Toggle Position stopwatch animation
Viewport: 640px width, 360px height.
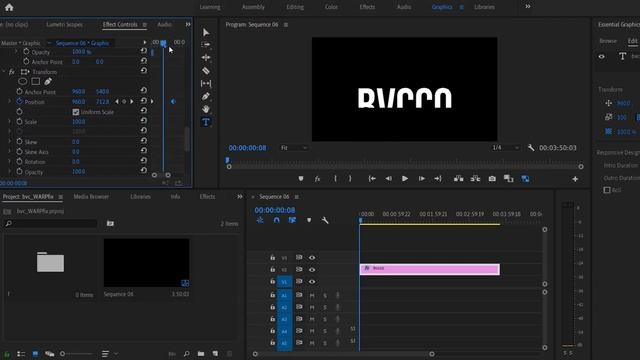click(19, 101)
